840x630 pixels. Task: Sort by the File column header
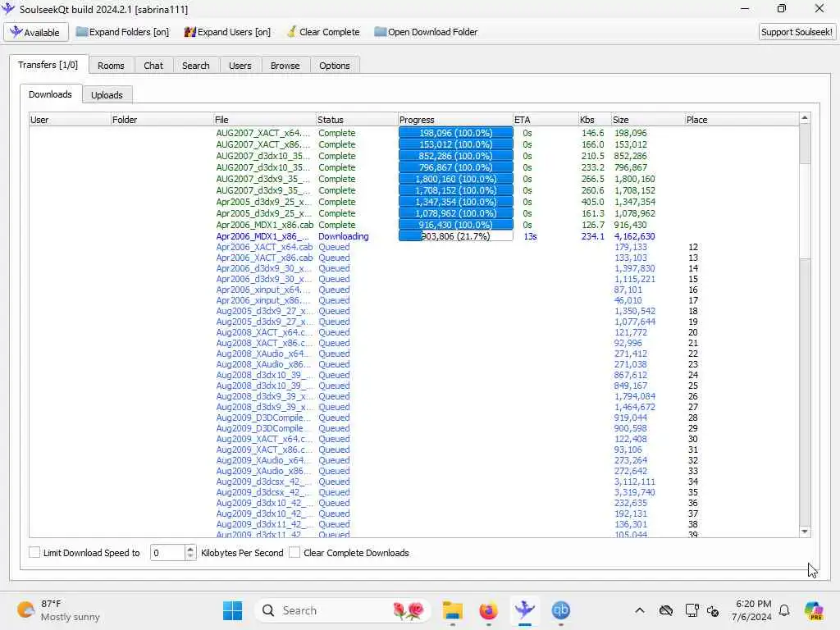pyautogui.click(x=264, y=120)
